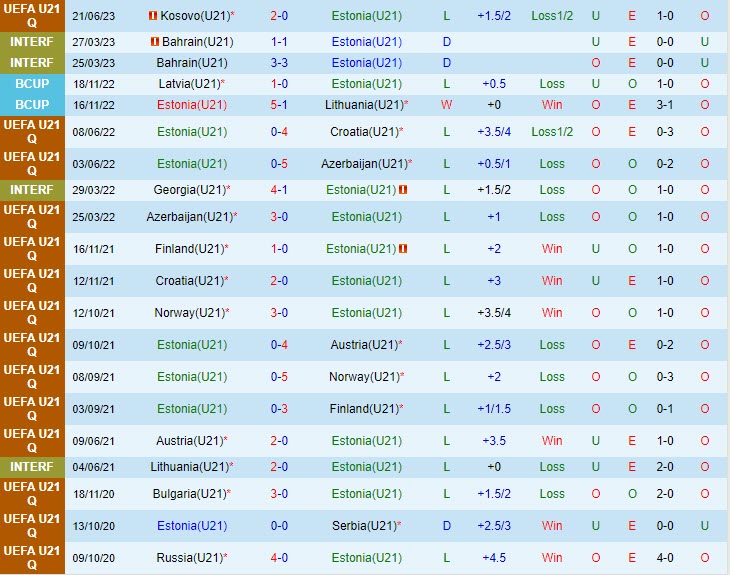The image size is (730, 575).
Task: Select the BCUP label for the Latvia match
Action: click(x=32, y=84)
